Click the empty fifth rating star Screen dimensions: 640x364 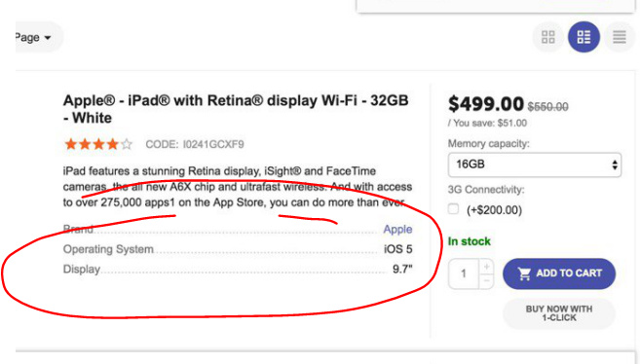pyautogui.click(x=127, y=144)
